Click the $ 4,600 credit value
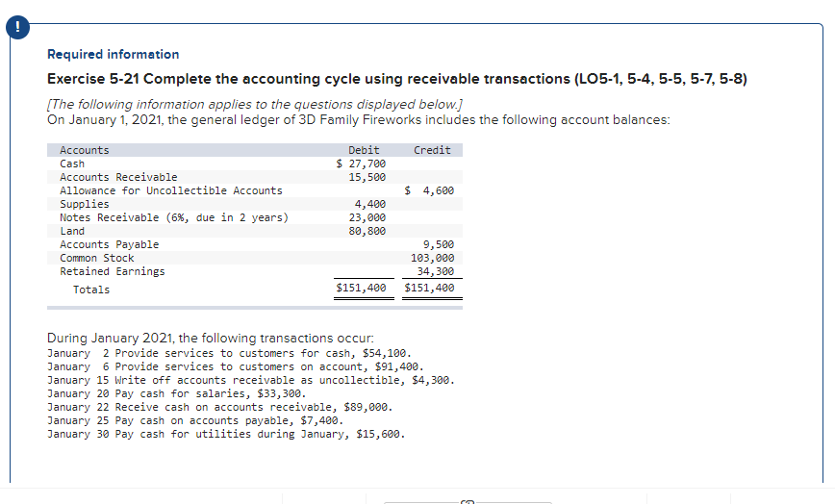The width and height of the screenshot is (835, 504). pos(429,190)
